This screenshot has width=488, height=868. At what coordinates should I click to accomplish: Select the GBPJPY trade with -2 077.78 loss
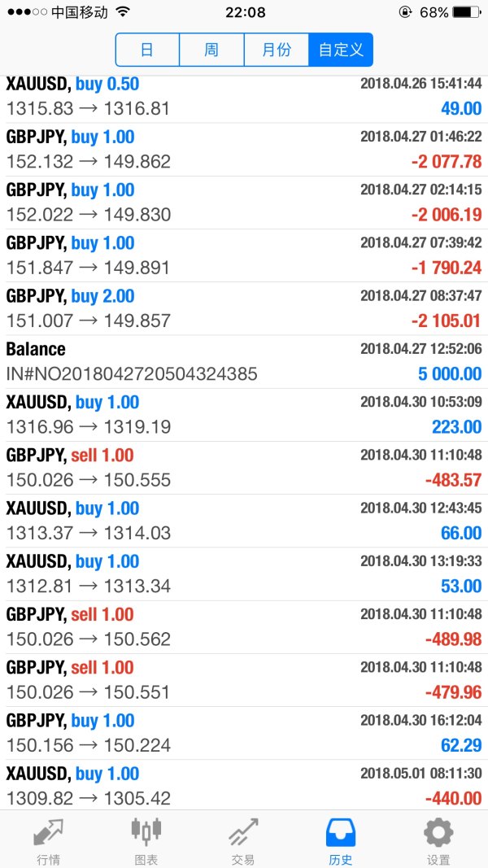[x=244, y=150]
